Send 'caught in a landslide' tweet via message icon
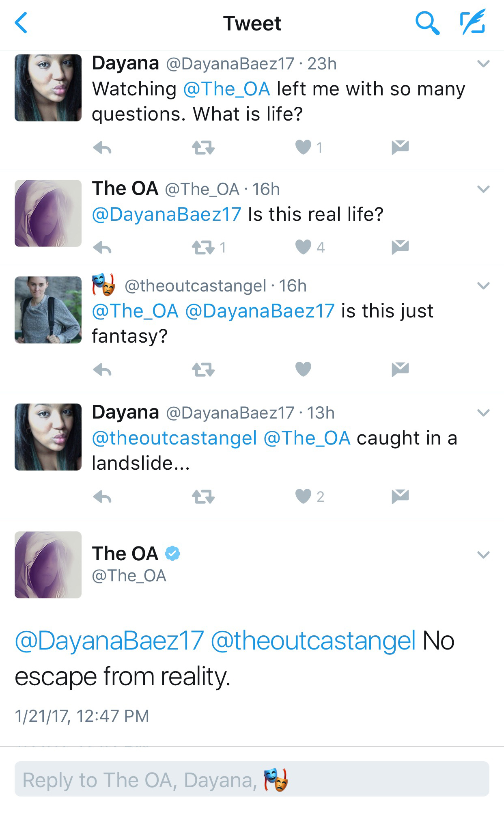The height and width of the screenshot is (816, 504). (400, 497)
